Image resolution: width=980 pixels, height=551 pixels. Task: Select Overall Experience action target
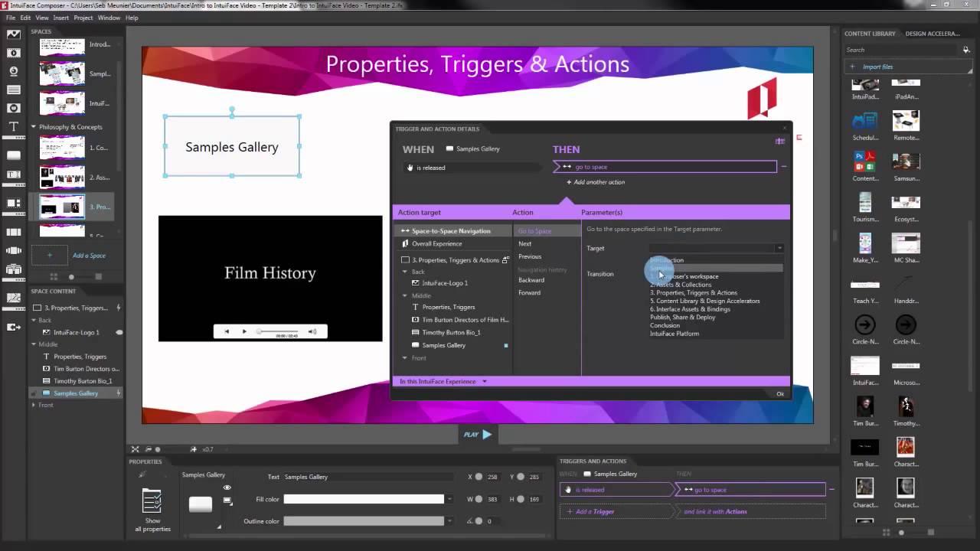coord(436,243)
